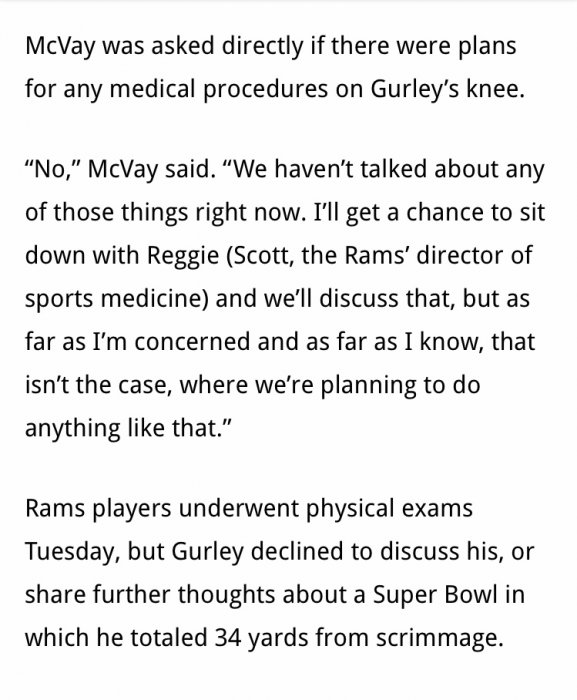The width and height of the screenshot is (577, 700).
Task: Click the phrase "medical procedures" in first paragraph
Action: coord(218,89)
